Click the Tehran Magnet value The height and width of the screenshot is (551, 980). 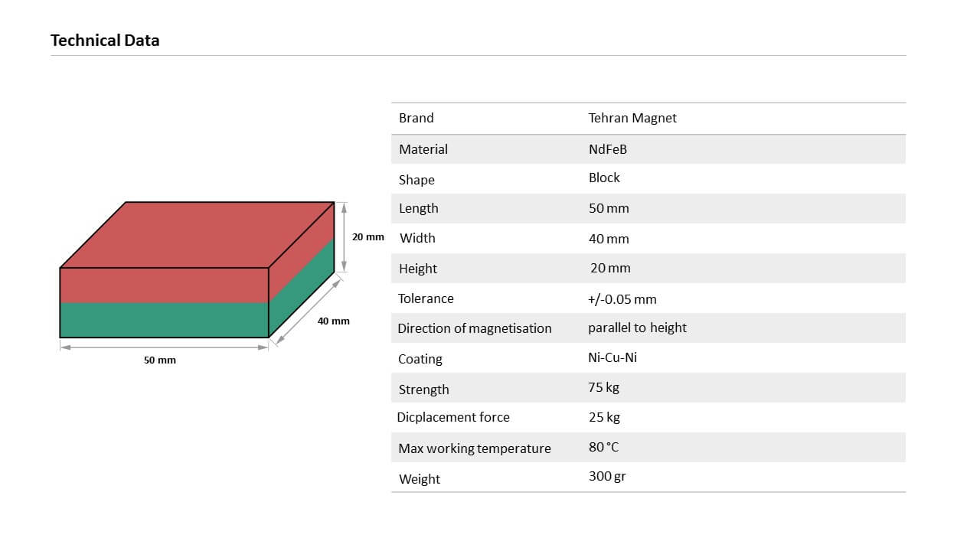coord(632,118)
